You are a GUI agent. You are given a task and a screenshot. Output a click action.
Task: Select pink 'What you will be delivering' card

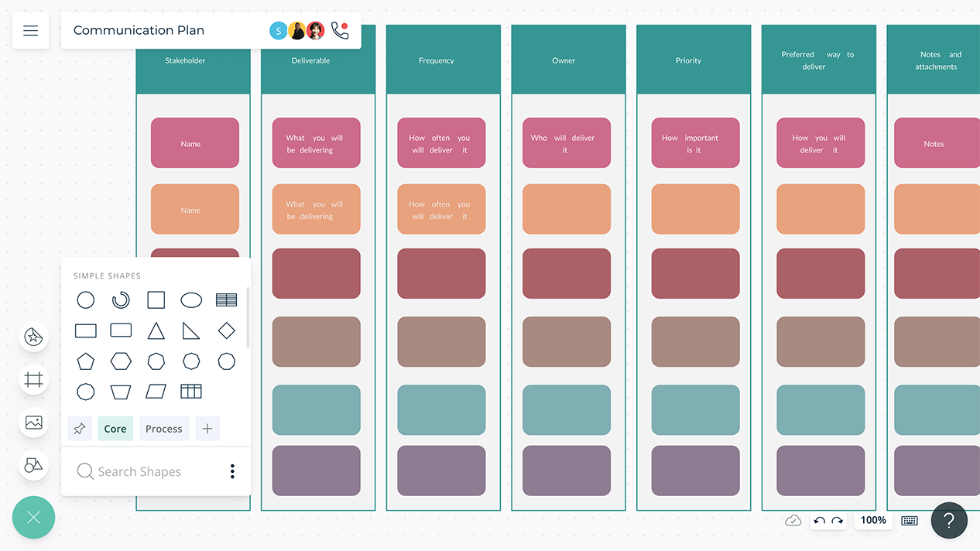[x=316, y=143]
